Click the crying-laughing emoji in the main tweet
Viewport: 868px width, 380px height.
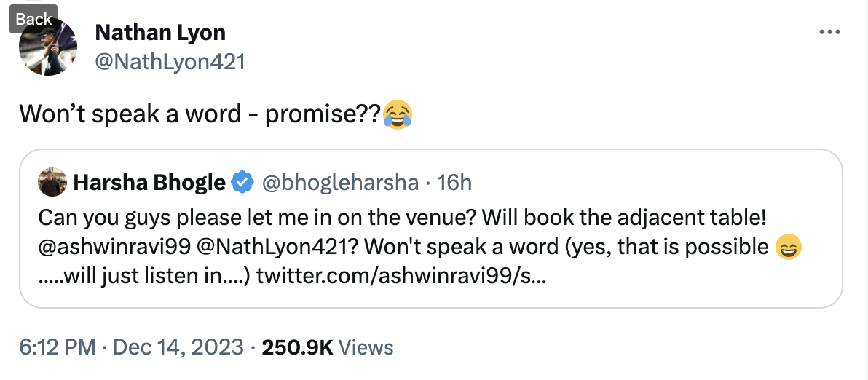397,114
